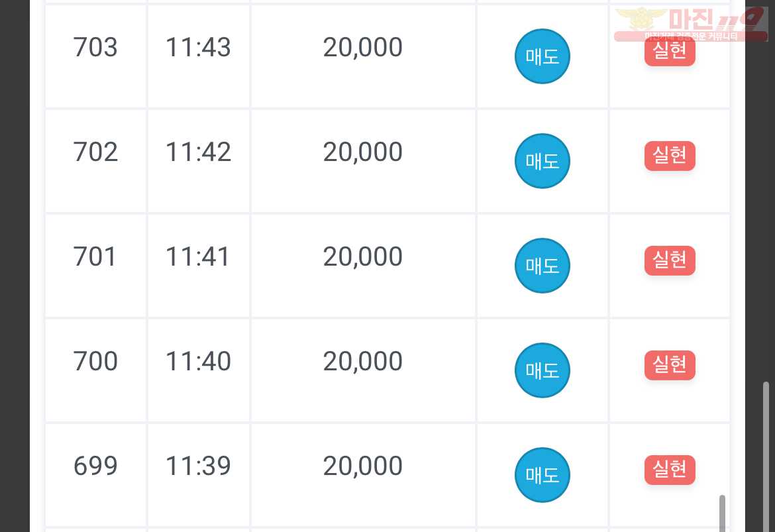Viewport: 775px width, 532px height.
Task: Click the 20,000 amount in row 702
Action: (x=363, y=152)
